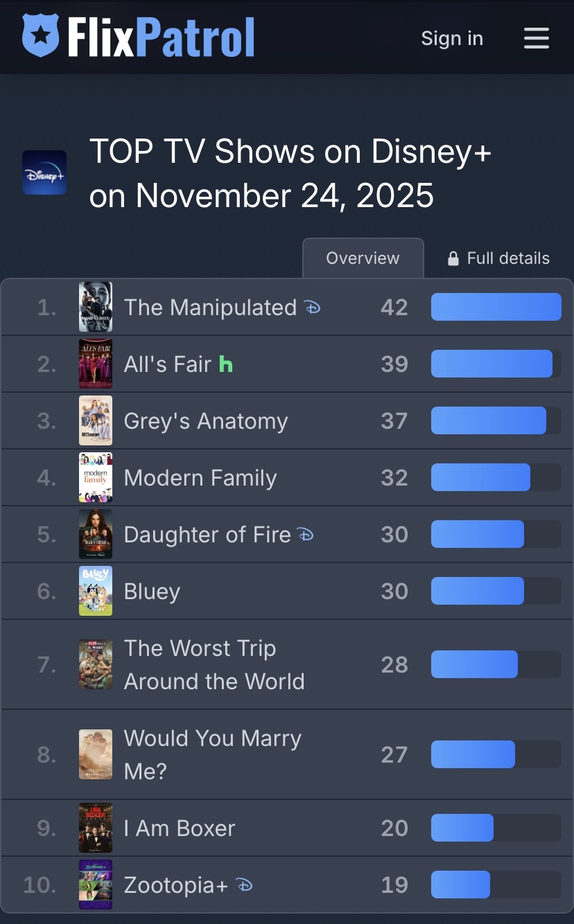This screenshot has width=574, height=924.
Task: Click the Hulu icon beside All's Fair
Action: point(225,364)
